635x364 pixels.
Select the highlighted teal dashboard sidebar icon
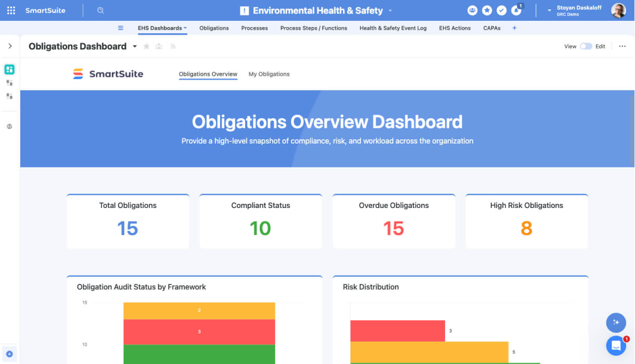point(9,69)
